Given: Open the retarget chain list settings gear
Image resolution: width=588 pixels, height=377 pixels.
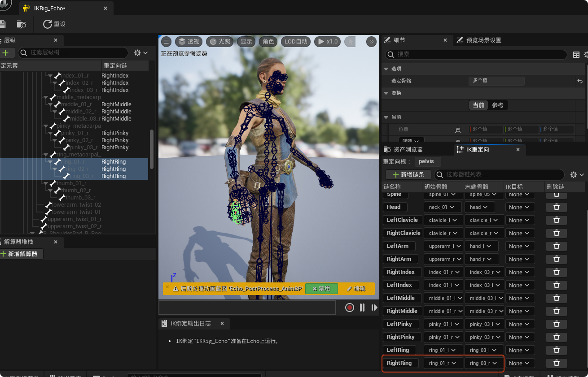Looking at the screenshot, I should tap(577, 175).
